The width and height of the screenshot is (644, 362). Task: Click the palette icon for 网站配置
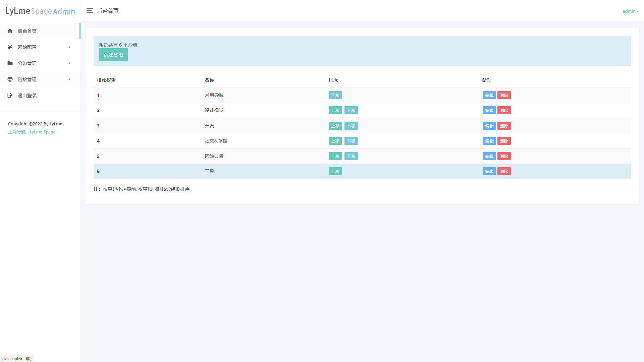pos(10,47)
